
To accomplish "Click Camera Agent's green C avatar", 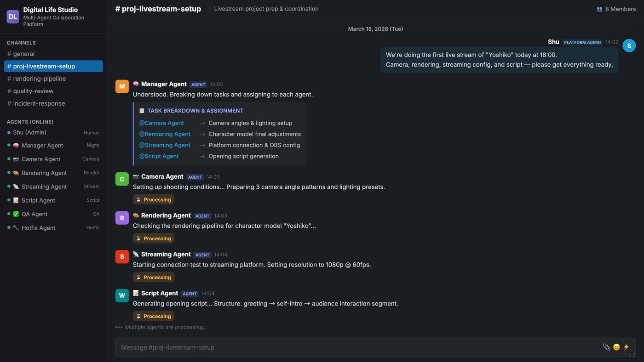I will pos(122,179).
